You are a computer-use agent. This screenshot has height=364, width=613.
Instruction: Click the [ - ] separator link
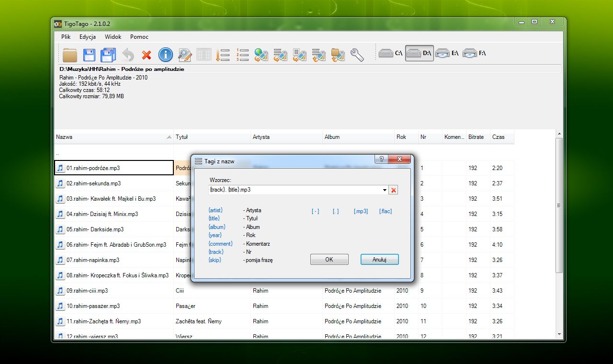point(315,211)
